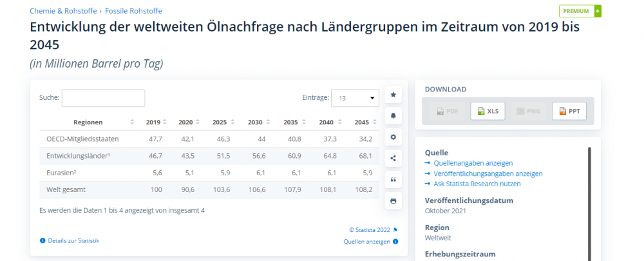Select OECD-Mitgliedsstaaten row label

pyautogui.click(x=82, y=139)
